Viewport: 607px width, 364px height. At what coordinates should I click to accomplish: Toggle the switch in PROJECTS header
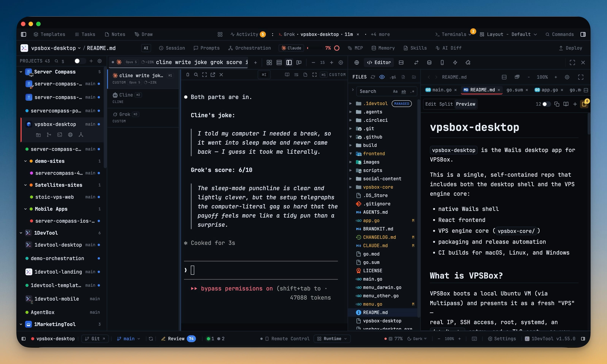pos(80,61)
